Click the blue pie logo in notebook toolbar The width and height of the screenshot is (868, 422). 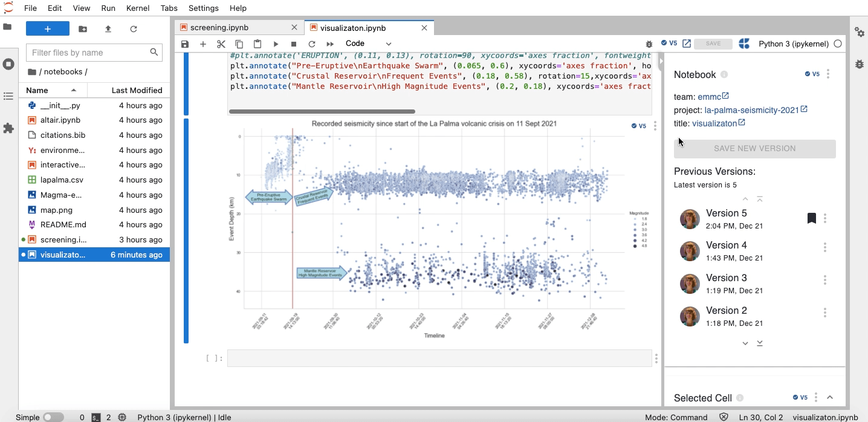click(744, 44)
